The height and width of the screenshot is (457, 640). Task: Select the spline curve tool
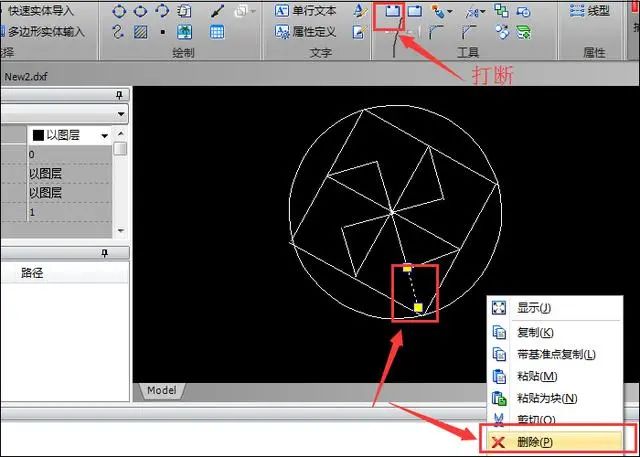pyautogui.click(x=118, y=32)
